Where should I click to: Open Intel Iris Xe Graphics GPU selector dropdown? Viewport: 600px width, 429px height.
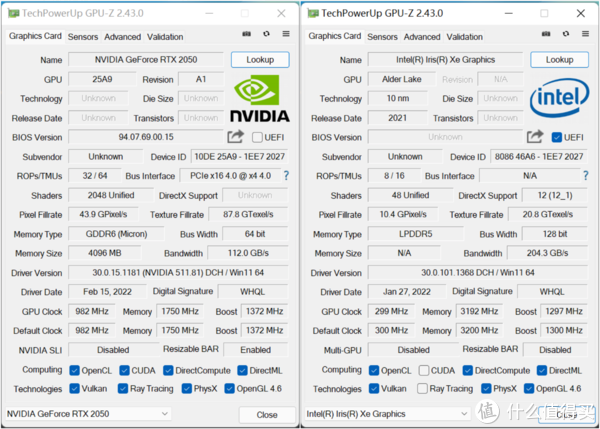(x=387, y=414)
